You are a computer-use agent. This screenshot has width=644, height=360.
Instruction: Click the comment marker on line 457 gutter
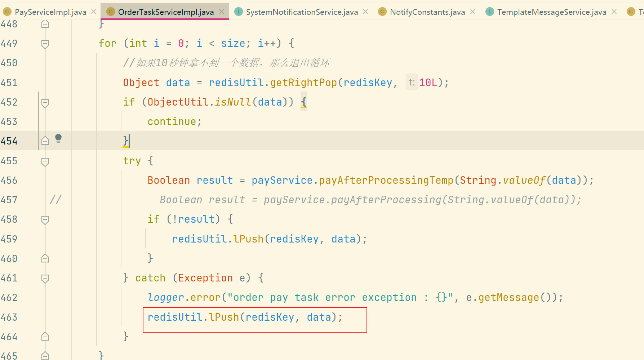click(x=55, y=200)
